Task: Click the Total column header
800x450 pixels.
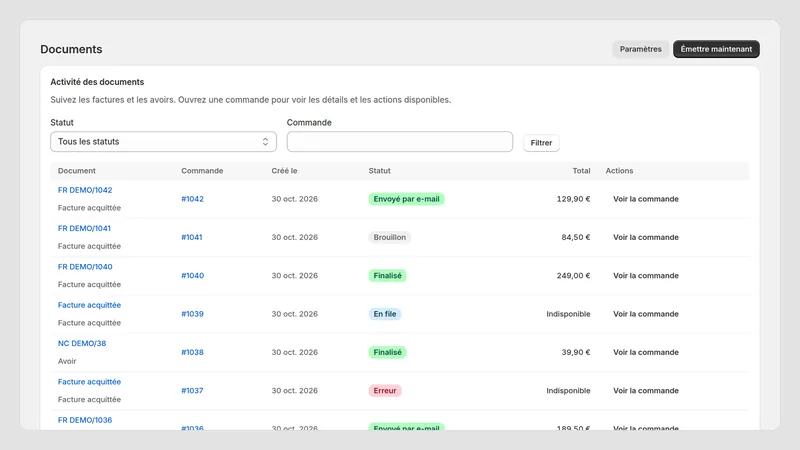Action: pyautogui.click(x=581, y=171)
